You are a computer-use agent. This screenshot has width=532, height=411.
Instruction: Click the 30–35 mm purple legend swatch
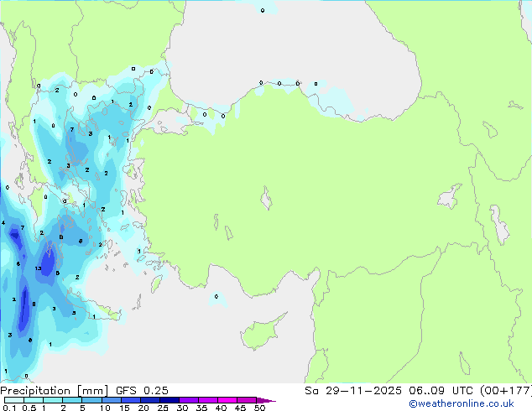[x=189, y=400]
